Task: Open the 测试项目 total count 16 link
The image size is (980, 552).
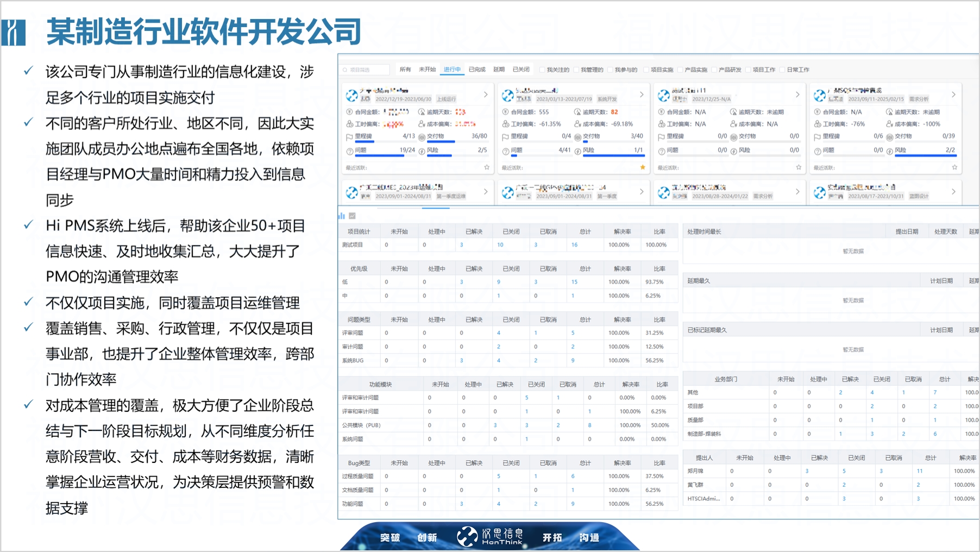Action: pos(574,245)
